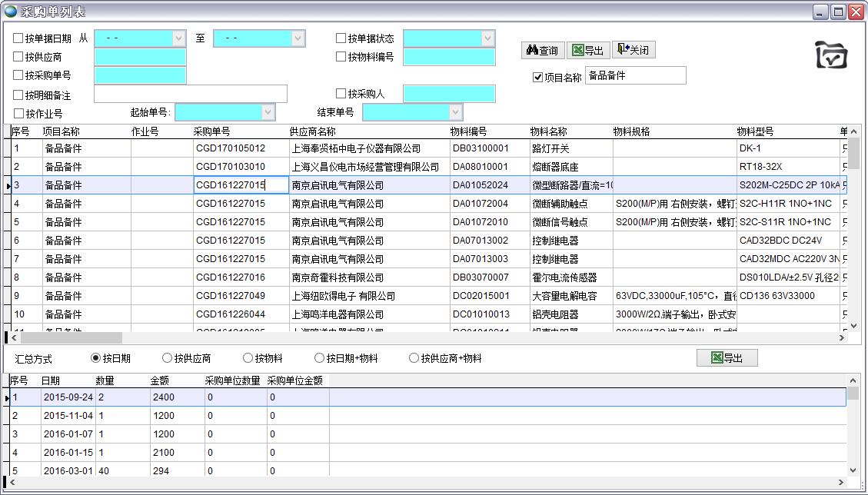Open the start date dropdown next to 从
Image resolution: width=868 pixels, height=495 pixels.
click(178, 38)
